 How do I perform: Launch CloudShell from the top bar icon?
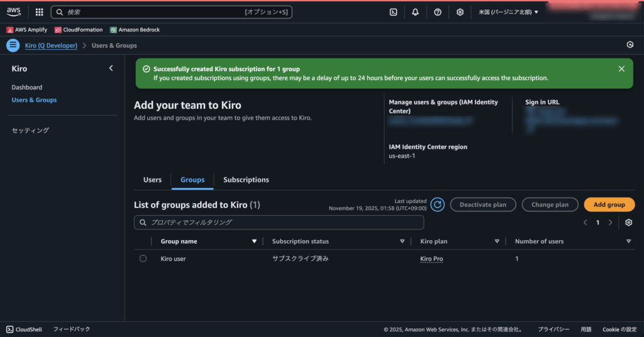(393, 12)
